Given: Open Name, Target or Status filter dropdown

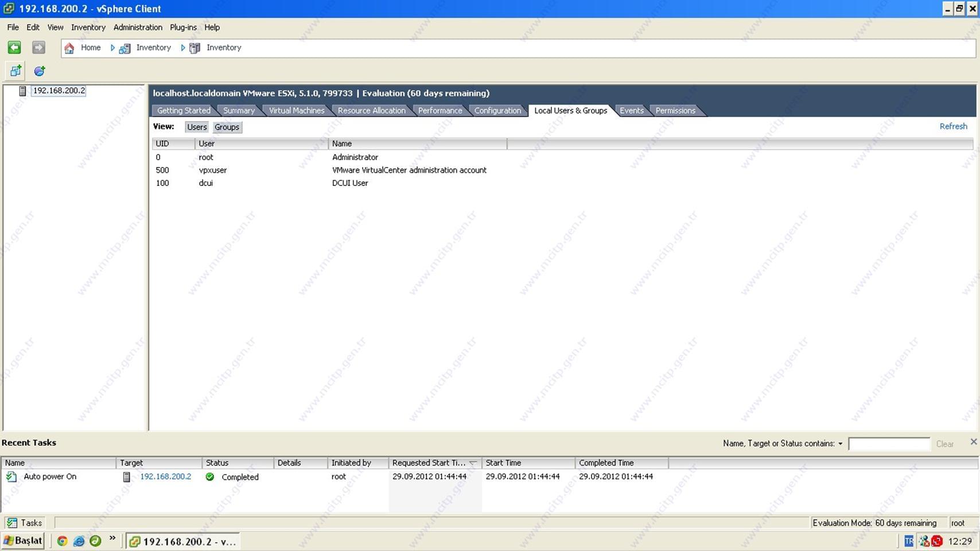Looking at the screenshot, I should pyautogui.click(x=841, y=444).
